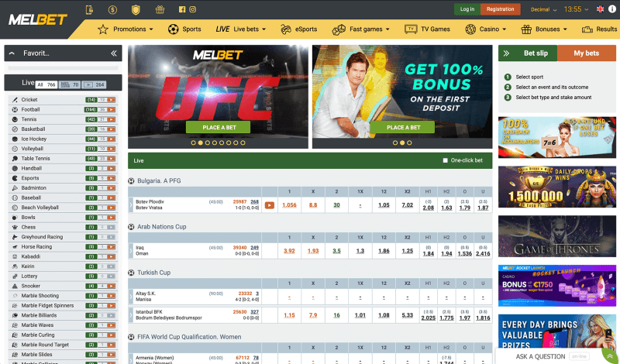Screen dimensions: 620x364
Task: Click the dollar payments icon
Action: click(x=113, y=9)
